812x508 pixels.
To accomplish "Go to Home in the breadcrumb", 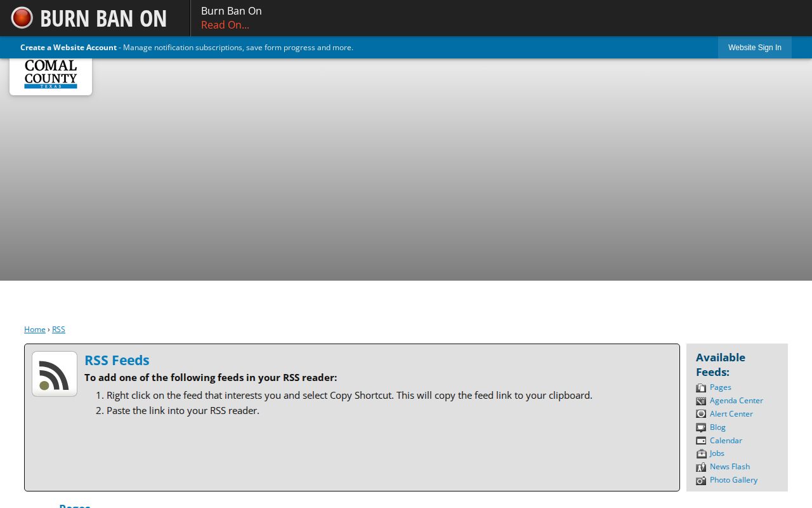I will click(x=35, y=329).
